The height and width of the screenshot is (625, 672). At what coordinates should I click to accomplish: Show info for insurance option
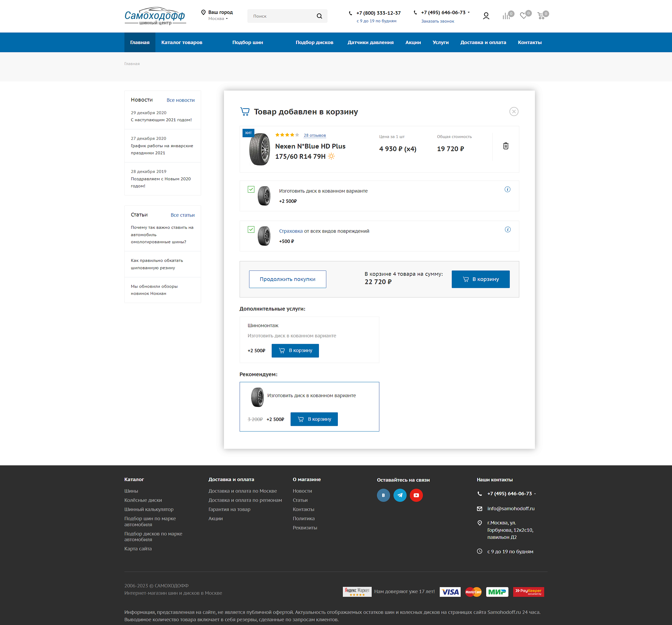(x=507, y=229)
